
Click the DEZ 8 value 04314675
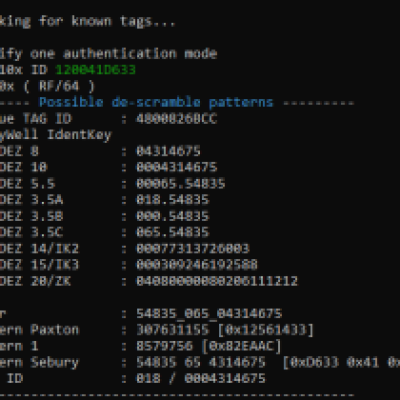click(168, 151)
